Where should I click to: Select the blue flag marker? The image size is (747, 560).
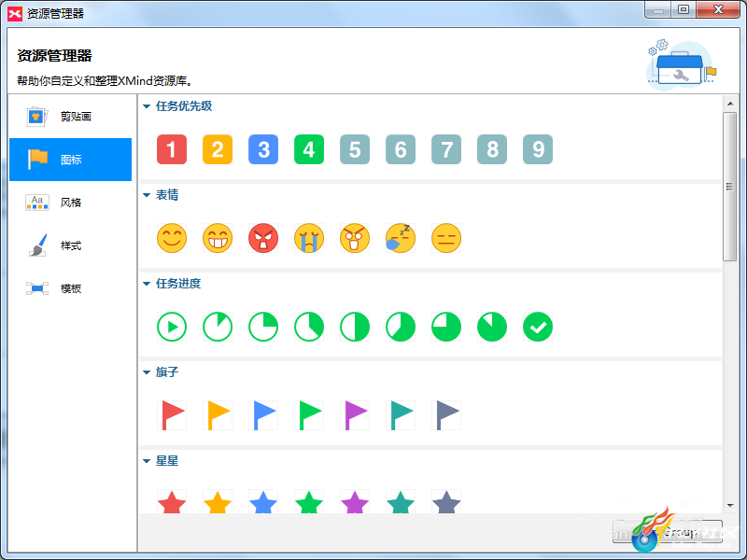pos(263,415)
